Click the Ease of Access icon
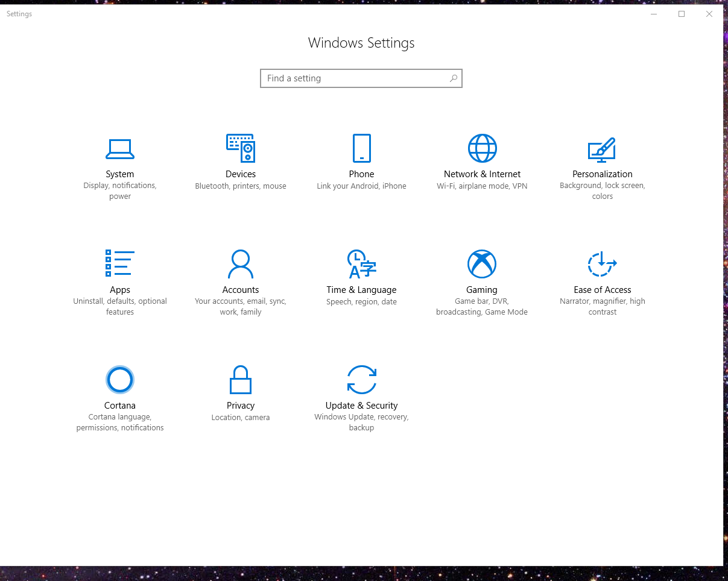The height and width of the screenshot is (581, 728). point(602,263)
